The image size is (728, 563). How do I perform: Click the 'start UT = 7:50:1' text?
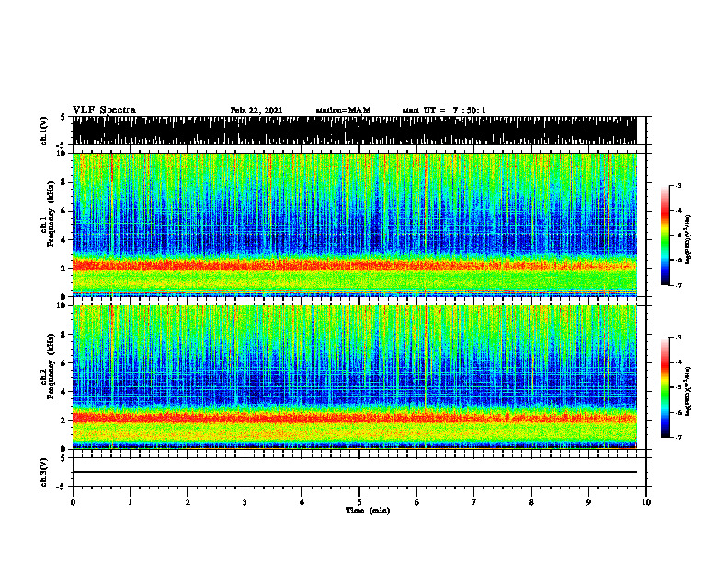point(444,110)
